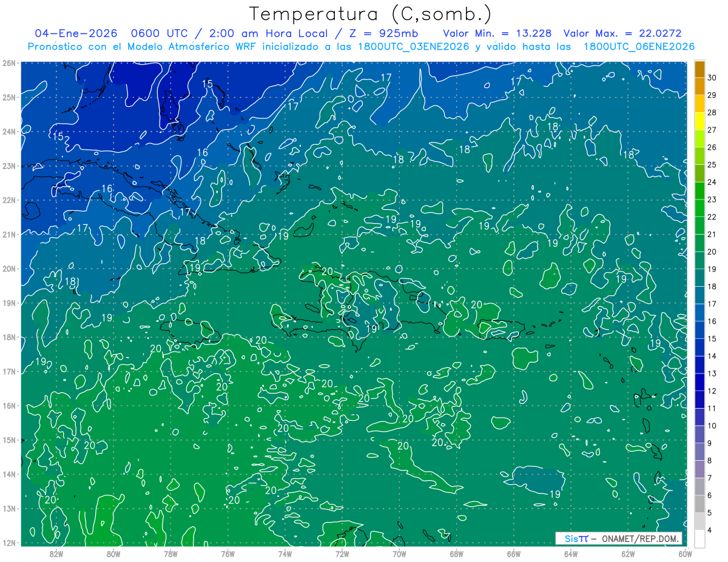Click the "68W" longitude label
Image resolution: width=728 pixels, height=562 pixels.
point(457,554)
